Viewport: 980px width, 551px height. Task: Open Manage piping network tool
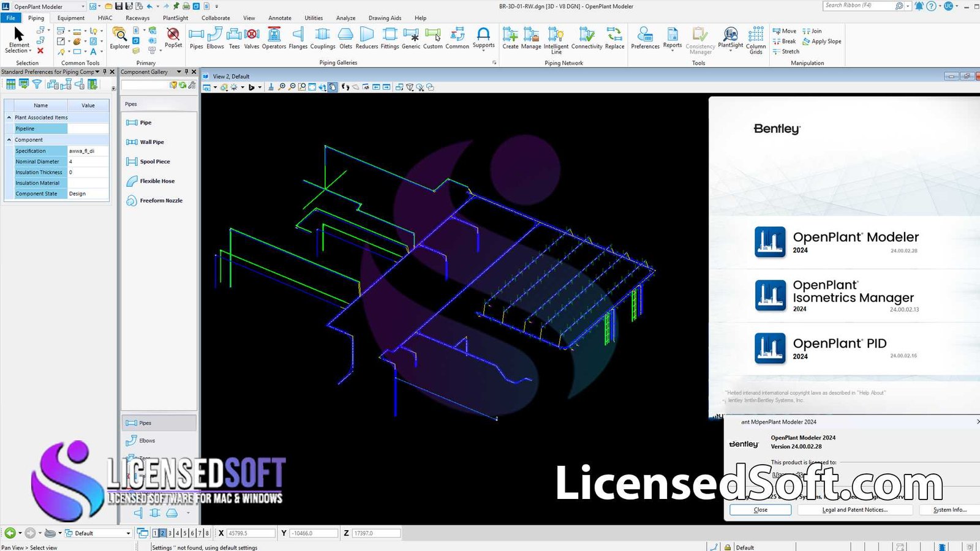pos(531,38)
